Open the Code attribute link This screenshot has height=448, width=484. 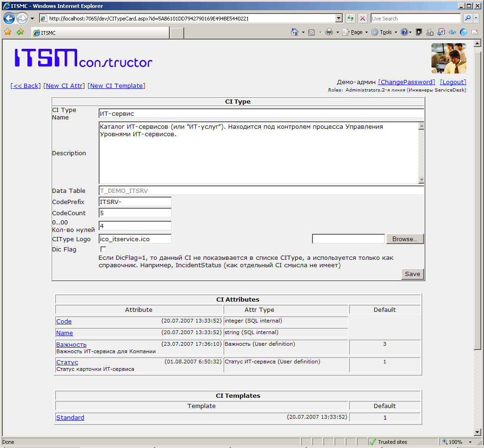coord(64,321)
